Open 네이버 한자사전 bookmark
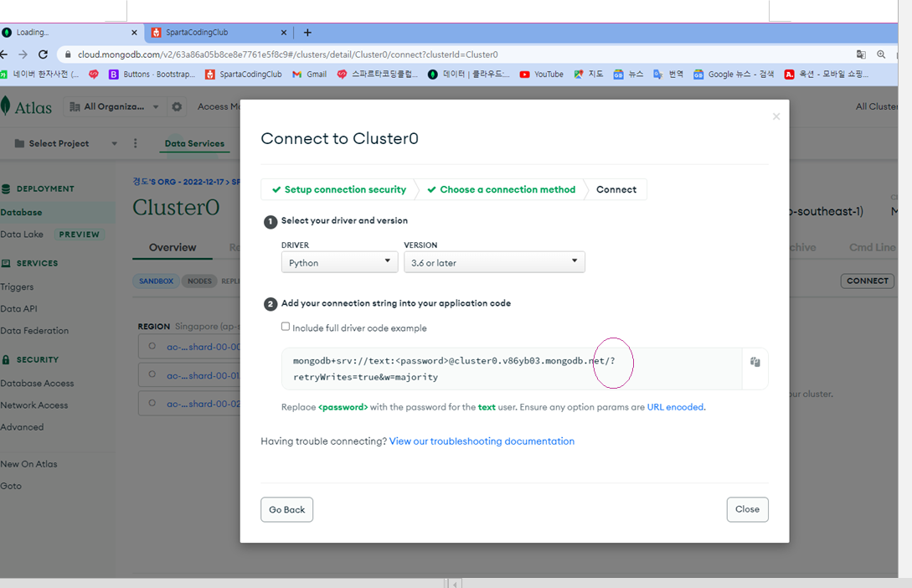The width and height of the screenshot is (912, 588). click(x=39, y=75)
